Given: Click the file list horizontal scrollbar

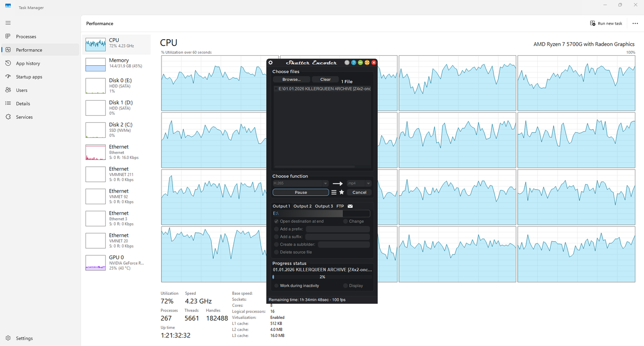Looking at the screenshot, I should 314,166.
